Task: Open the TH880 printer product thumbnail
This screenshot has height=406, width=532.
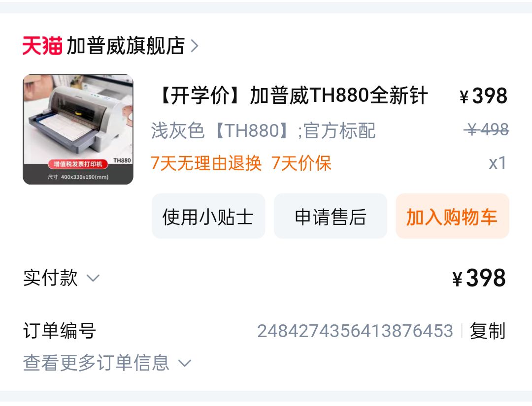Action: [x=78, y=129]
